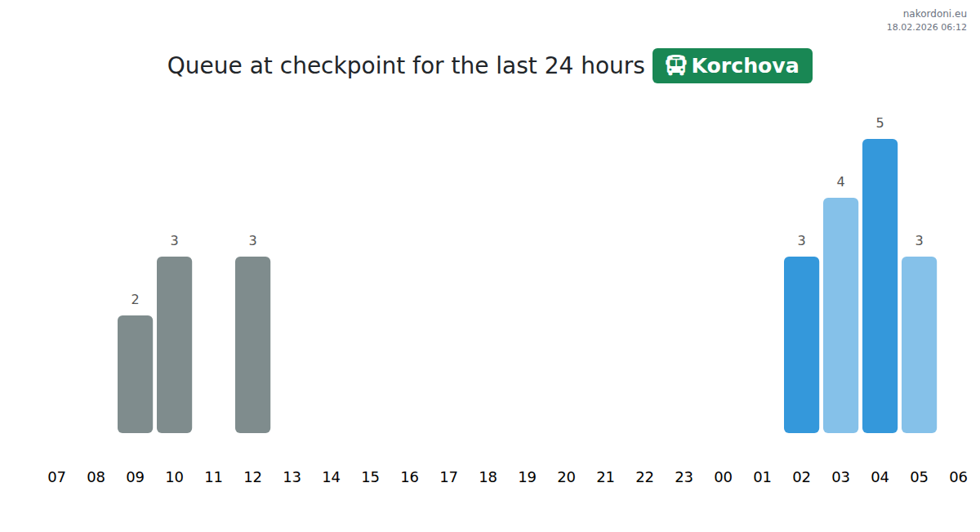Screen dimensions: 980x532
Task: Click the value label 5 above the bar
Action: tap(880, 123)
